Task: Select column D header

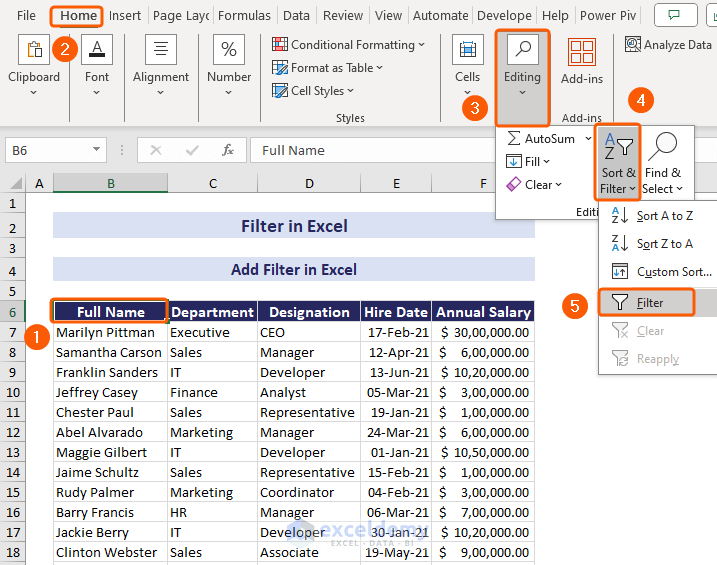Action: (309, 183)
